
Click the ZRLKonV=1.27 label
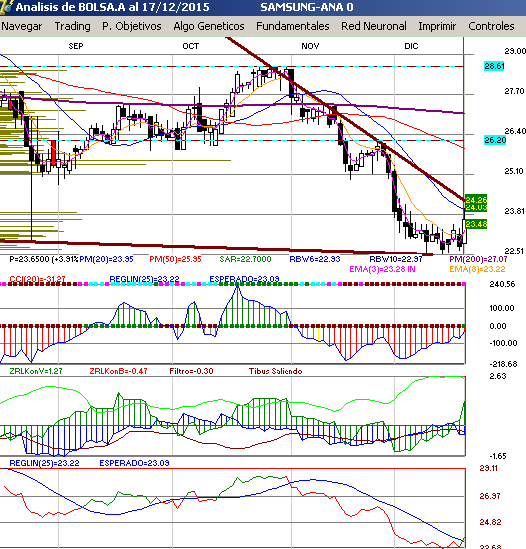[36, 371]
